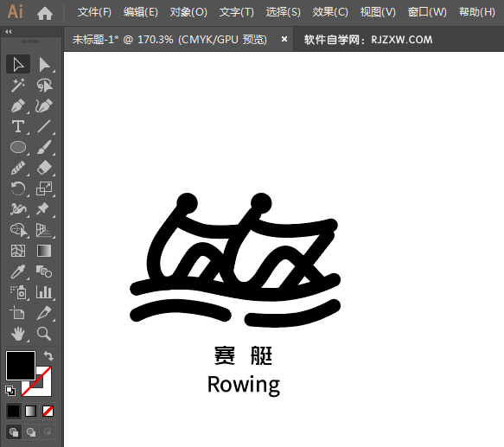The image size is (504, 447).
Task: Reset default fill and stroke
Action: coord(10,391)
